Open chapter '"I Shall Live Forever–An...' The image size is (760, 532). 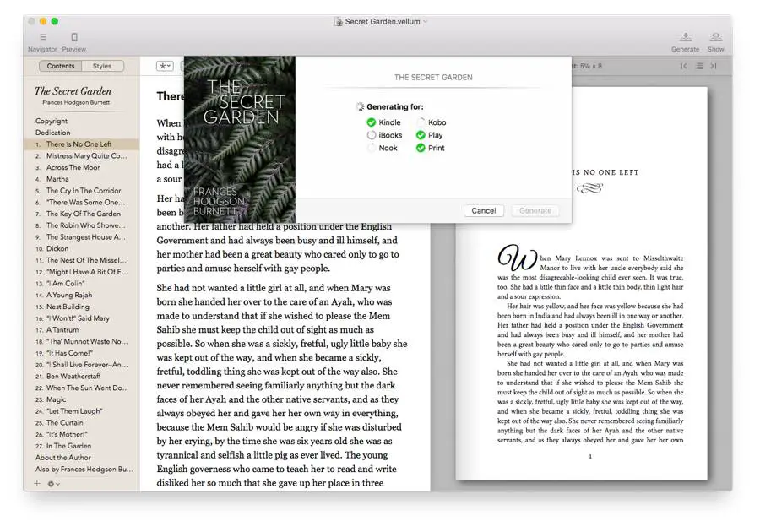coord(81,365)
